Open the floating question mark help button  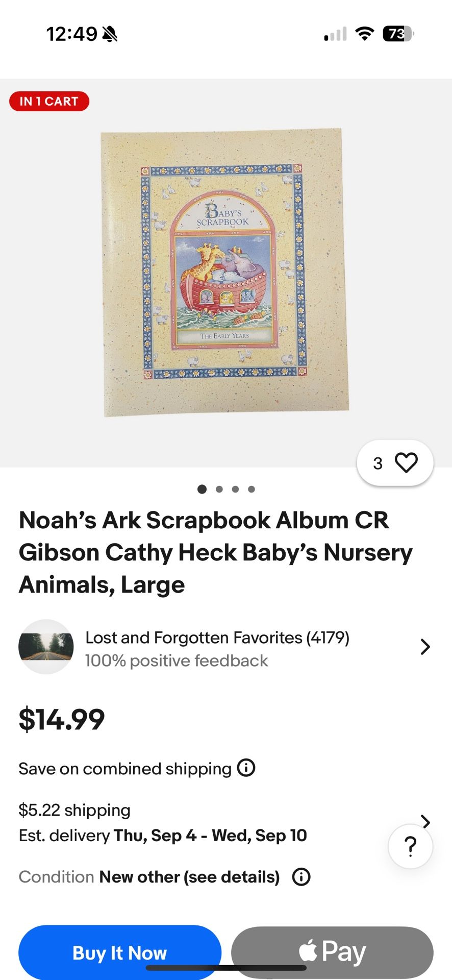click(x=410, y=846)
